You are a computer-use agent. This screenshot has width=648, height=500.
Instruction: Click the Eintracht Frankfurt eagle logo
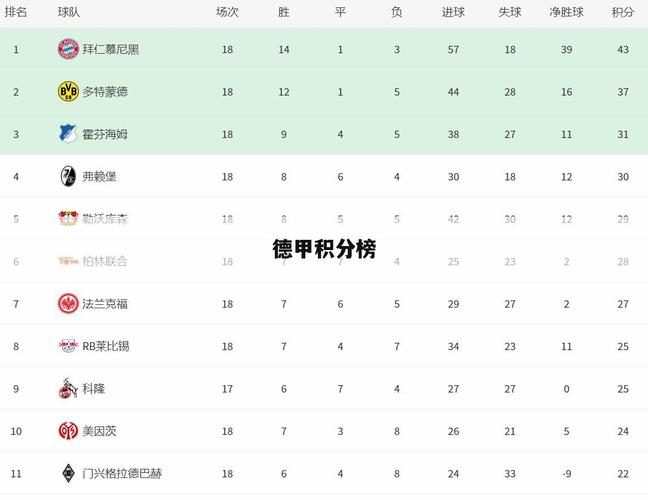pyautogui.click(x=68, y=303)
